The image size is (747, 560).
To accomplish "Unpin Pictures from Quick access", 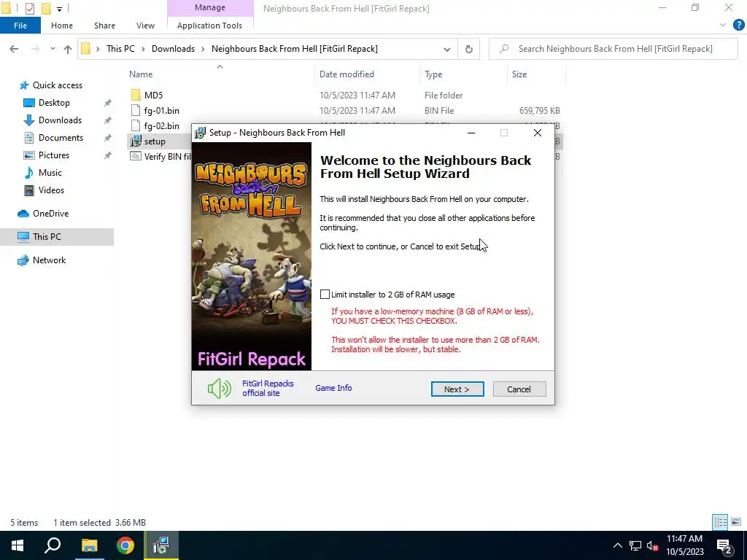I will (108, 155).
